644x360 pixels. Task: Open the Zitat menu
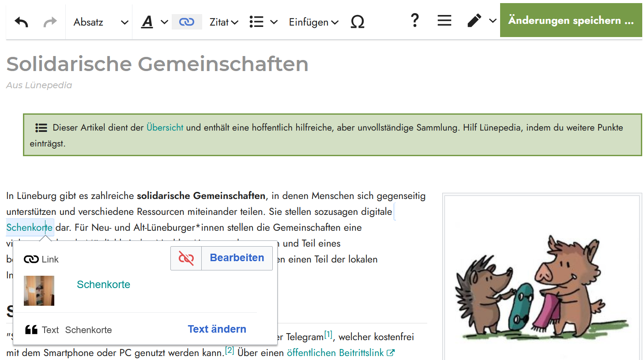(224, 22)
